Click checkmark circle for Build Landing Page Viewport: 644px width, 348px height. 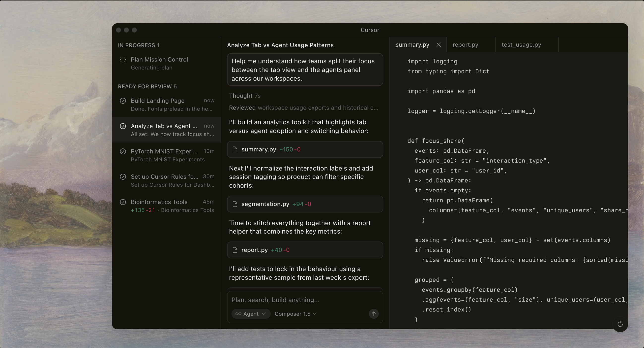[x=123, y=101]
